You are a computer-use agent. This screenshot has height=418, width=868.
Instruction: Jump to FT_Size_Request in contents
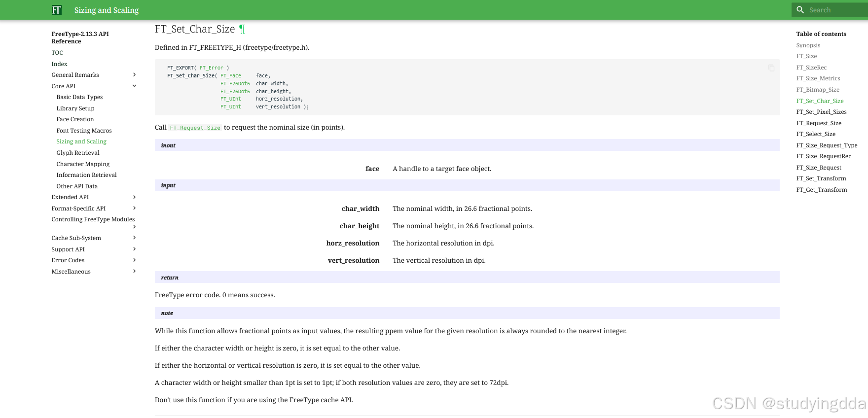pyautogui.click(x=819, y=168)
